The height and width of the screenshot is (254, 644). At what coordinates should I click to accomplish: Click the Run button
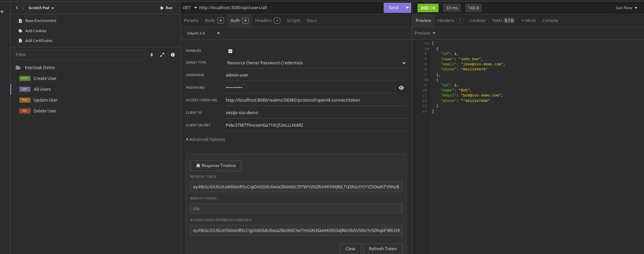[166, 8]
